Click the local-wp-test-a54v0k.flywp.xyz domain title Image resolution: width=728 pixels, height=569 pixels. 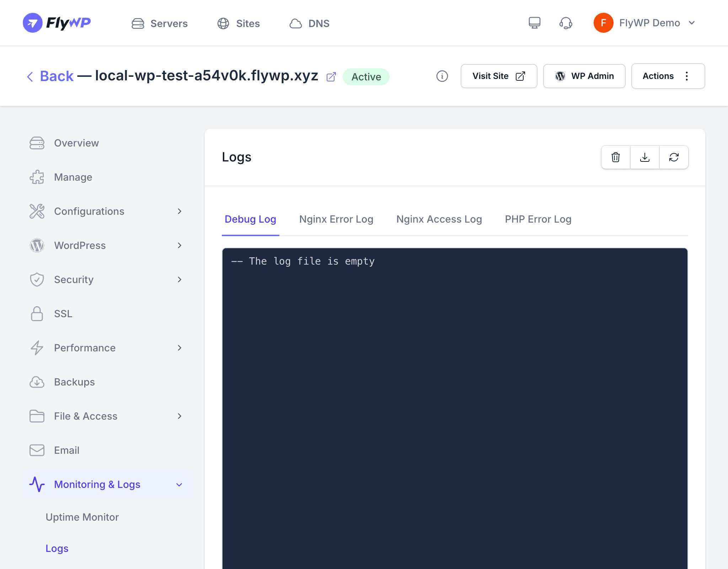click(207, 76)
